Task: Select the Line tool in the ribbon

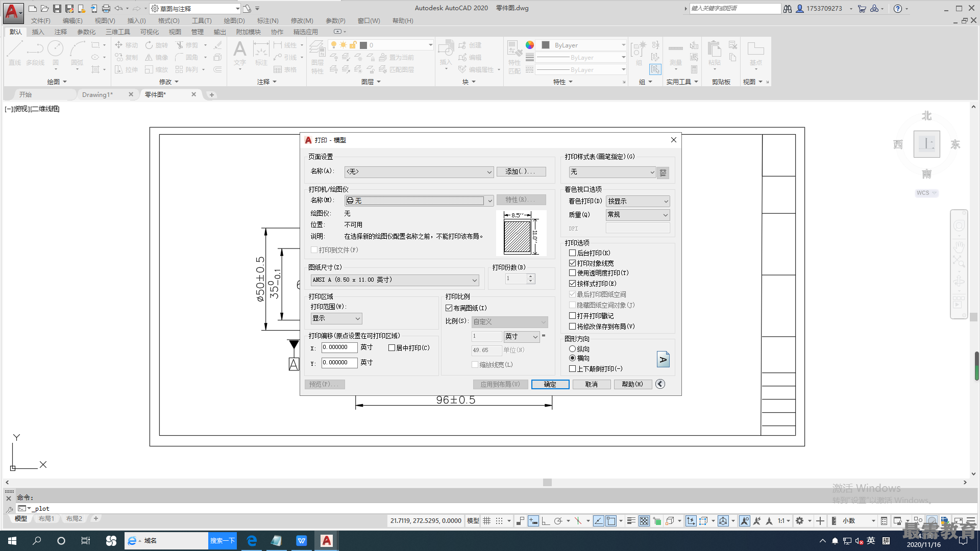Action: (15, 54)
